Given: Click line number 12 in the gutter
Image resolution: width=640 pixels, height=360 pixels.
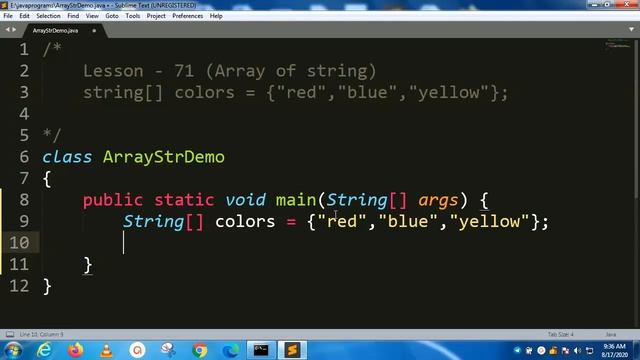Looking at the screenshot, I should [x=19, y=286].
